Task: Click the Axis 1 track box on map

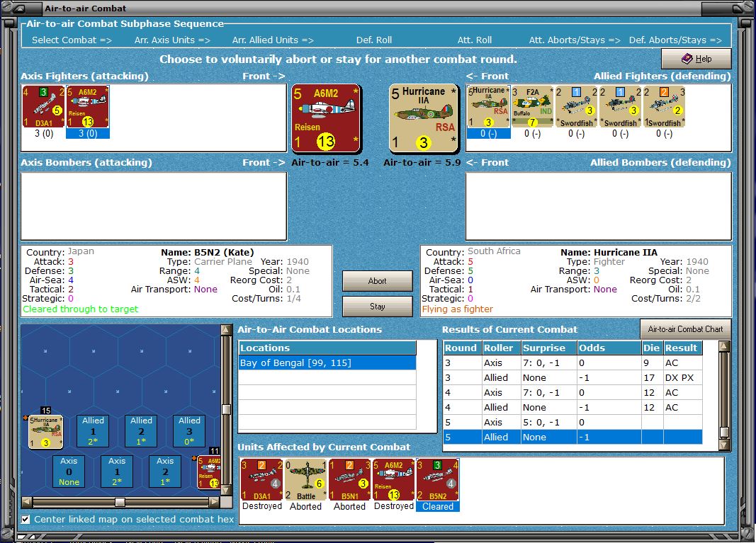Action: (117, 471)
